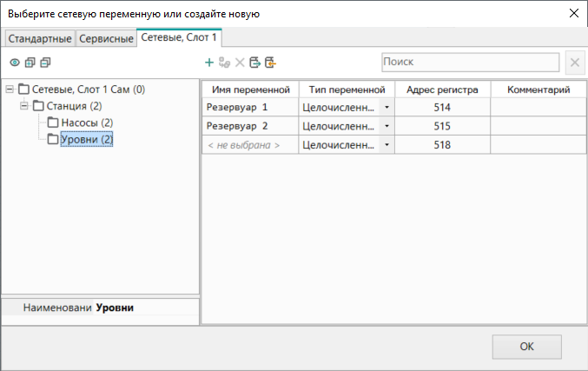Click the import variables icon

[x=270, y=63]
